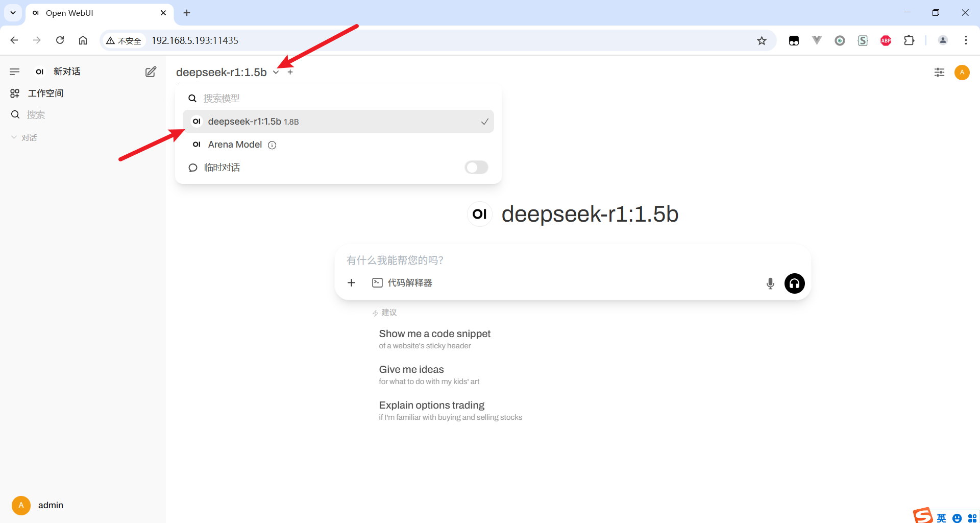Click the 新对话 new chat label
980x523 pixels.
[67, 72]
